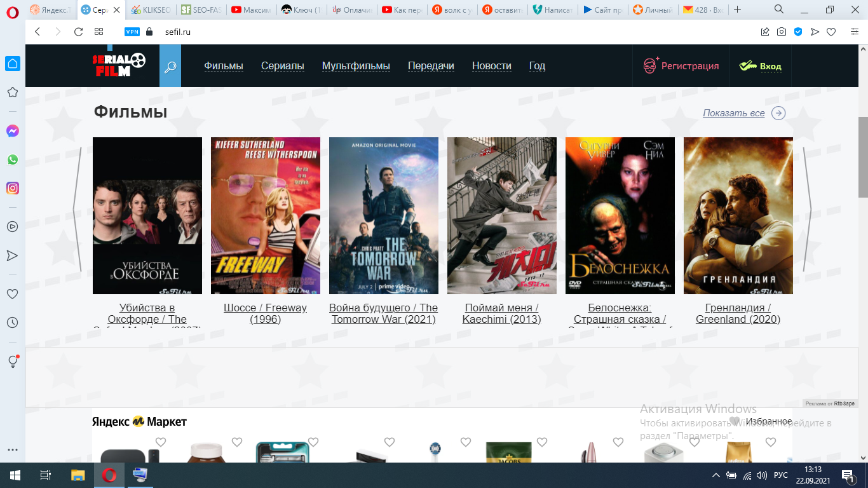This screenshot has height=488, width=868.
Task: Show hidden system tray icons chevron
Action: [716, 475]
